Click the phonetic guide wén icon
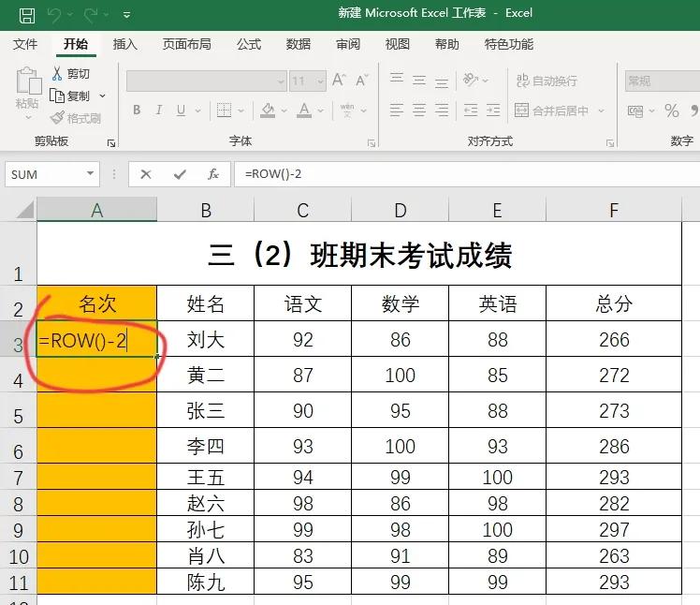 pos(347,110)
